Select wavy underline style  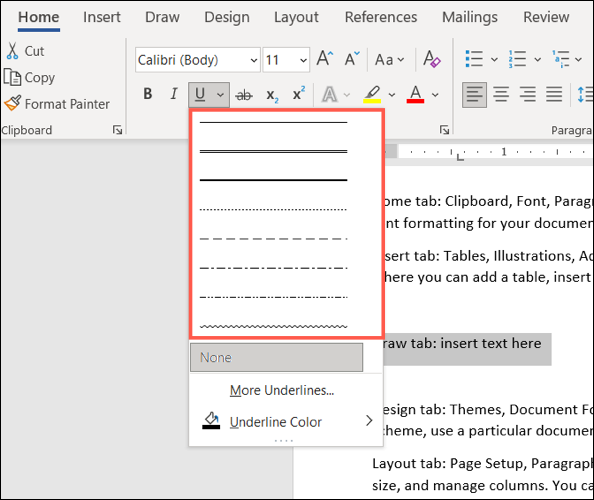coord(274,326)
